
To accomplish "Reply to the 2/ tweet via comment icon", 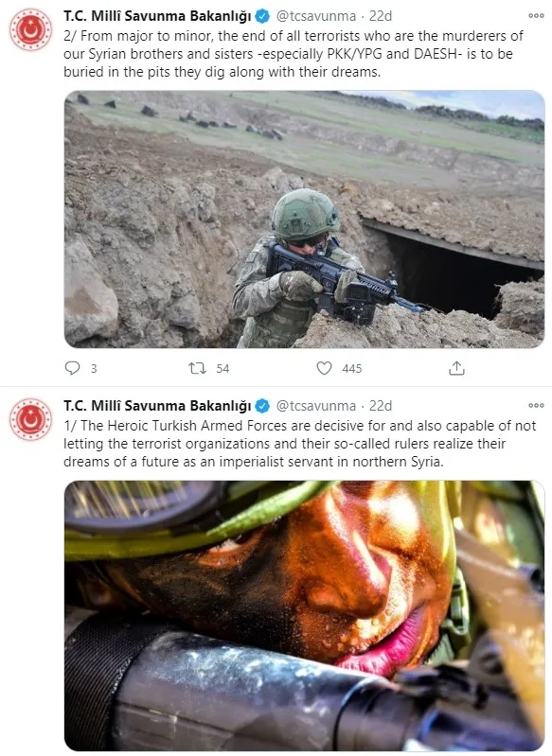I will click(72, 368).
